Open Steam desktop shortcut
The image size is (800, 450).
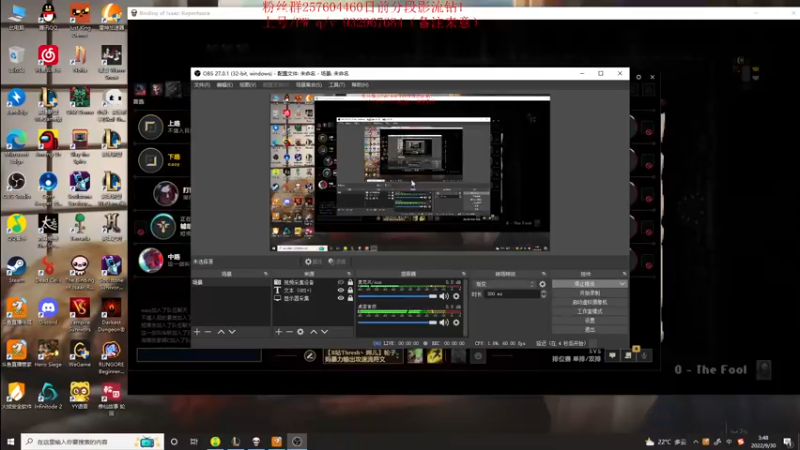[16, 270]
